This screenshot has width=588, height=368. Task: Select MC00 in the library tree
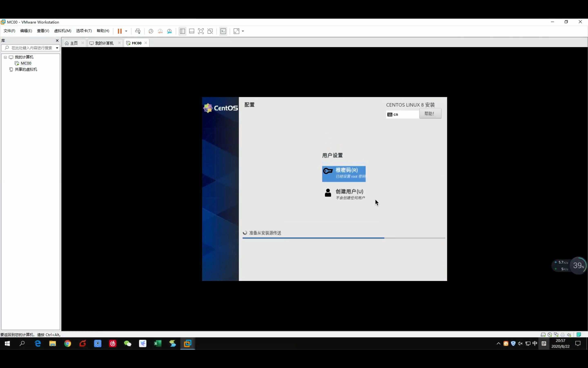pyautogui.click(x=26, y=63)
